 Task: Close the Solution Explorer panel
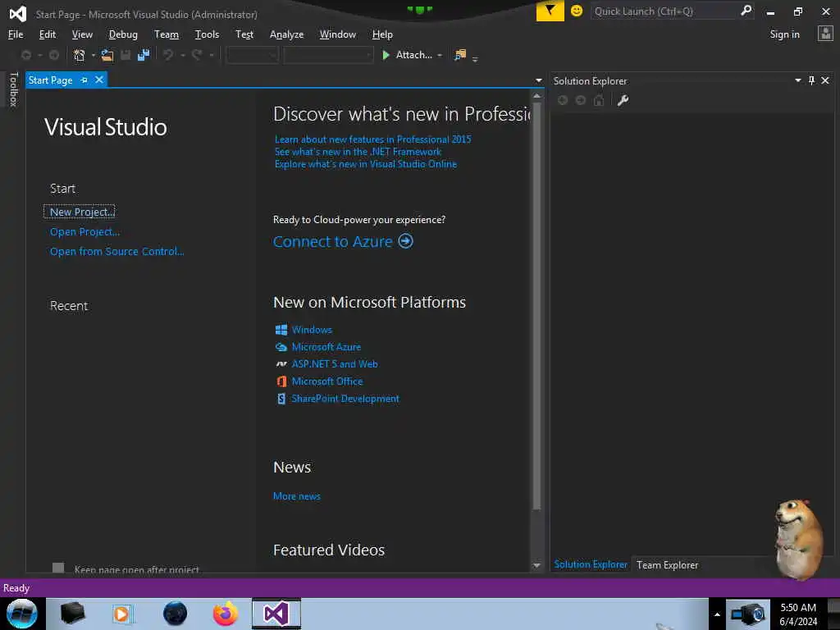[x=825, y=80]
